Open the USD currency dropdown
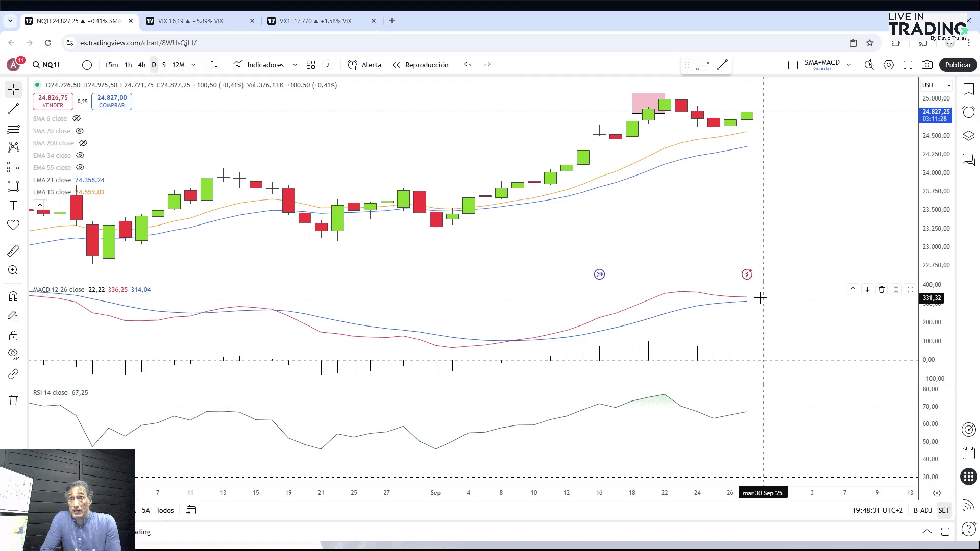980x551 pixels. (x=937, y=85)
